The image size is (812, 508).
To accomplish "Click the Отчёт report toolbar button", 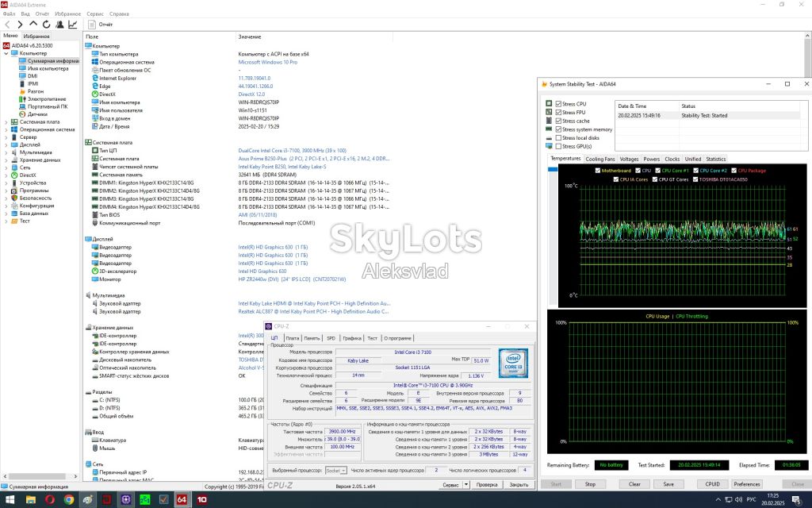I will click(x=101, y=25).
